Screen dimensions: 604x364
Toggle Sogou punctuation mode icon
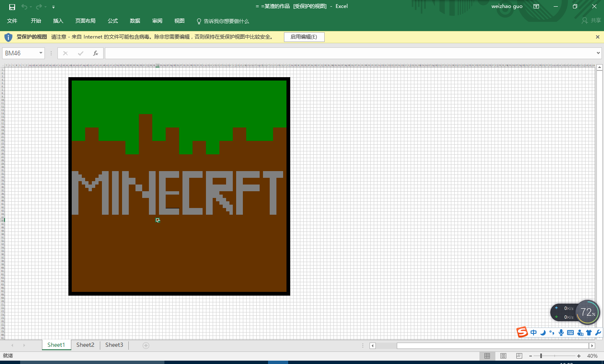552,333
